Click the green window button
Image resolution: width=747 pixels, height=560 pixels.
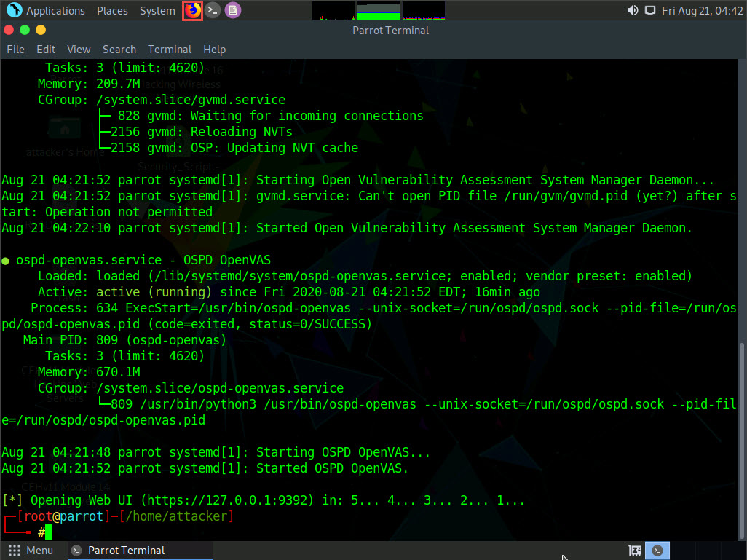click(25, 31)
